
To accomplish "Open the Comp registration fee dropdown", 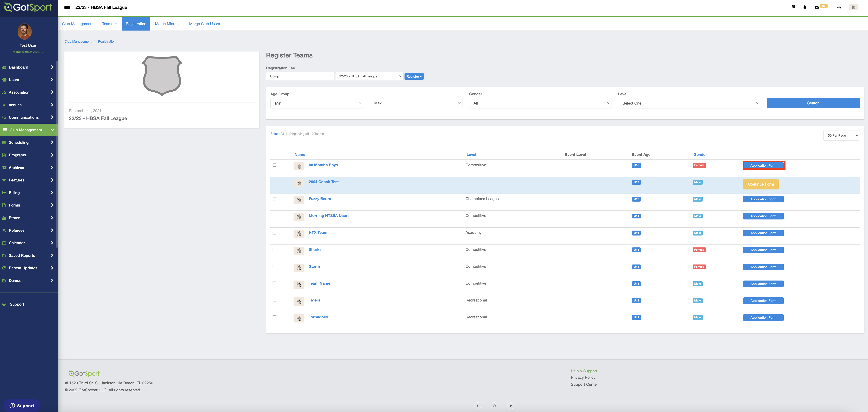I will point(300,76).
